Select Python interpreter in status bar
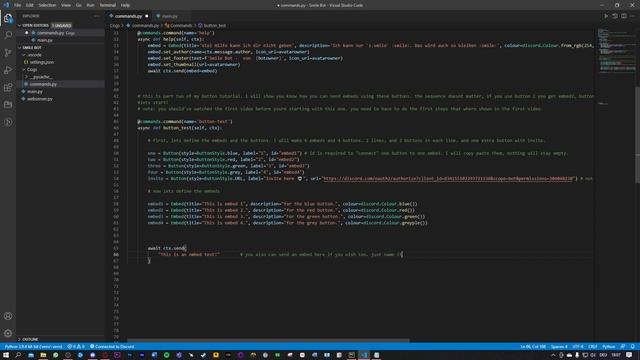 [33, 347]
